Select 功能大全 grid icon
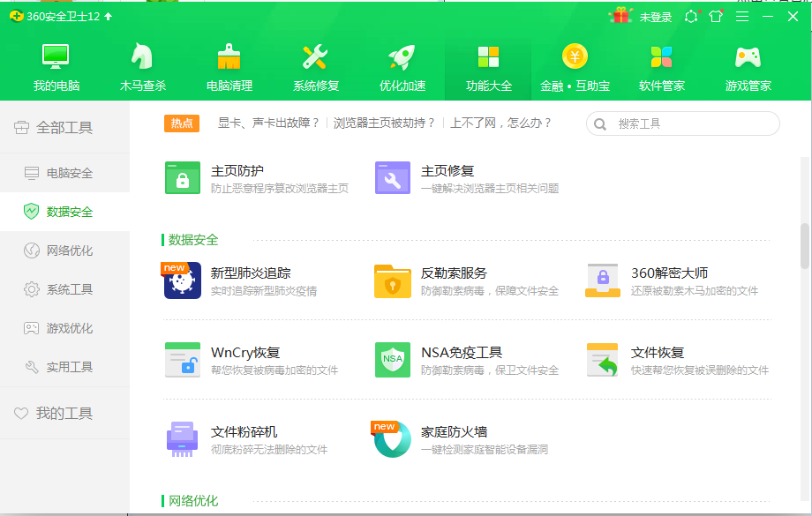 (488, 57)
